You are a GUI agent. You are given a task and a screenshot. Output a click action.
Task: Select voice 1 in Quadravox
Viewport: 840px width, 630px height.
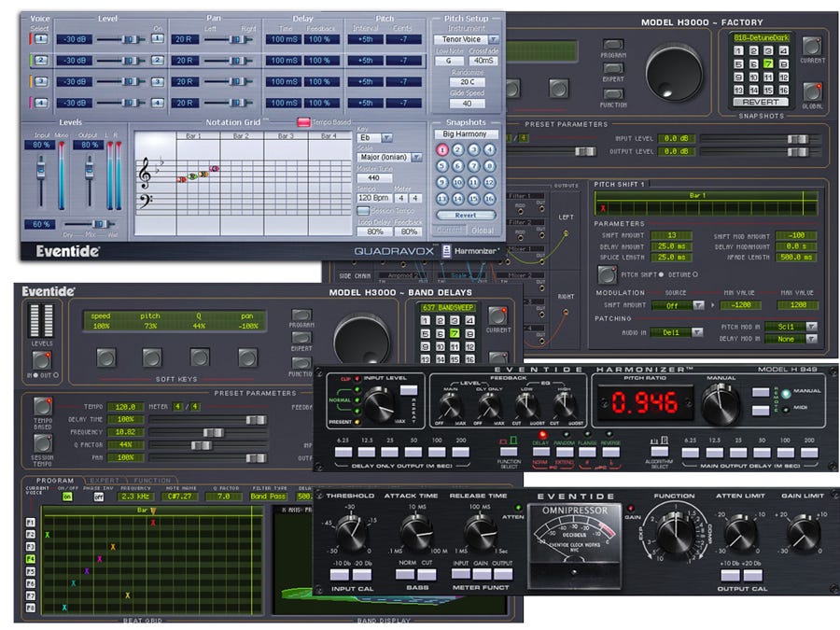[41, 39]
